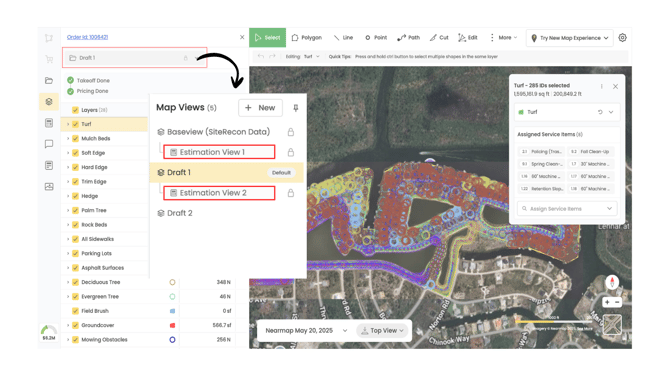
Task: Activate the Path tool
Action: [x=408, y=38]
